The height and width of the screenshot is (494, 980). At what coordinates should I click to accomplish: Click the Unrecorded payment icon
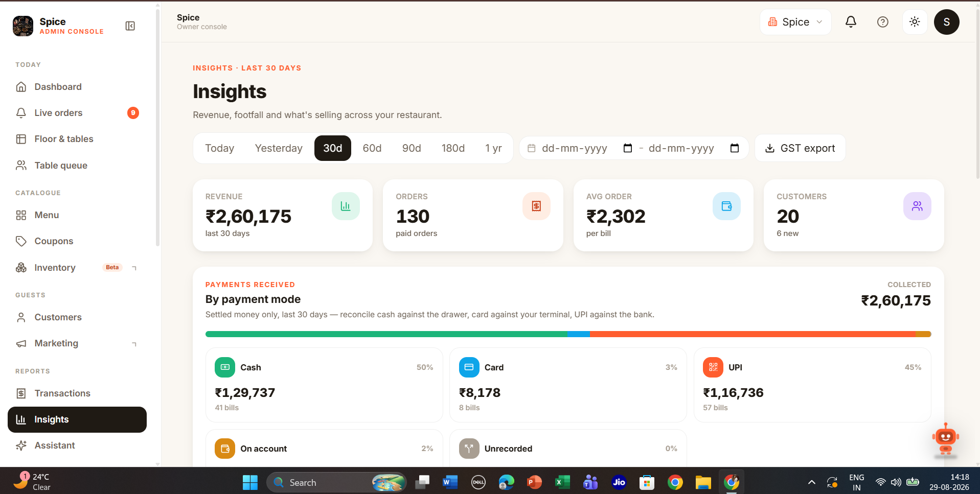[x=469, y=449]
